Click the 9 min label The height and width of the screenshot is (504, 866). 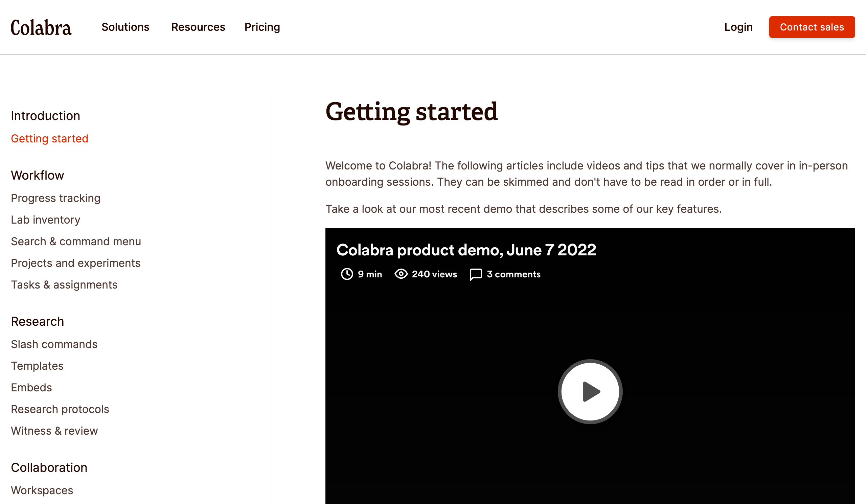[370, 274]
